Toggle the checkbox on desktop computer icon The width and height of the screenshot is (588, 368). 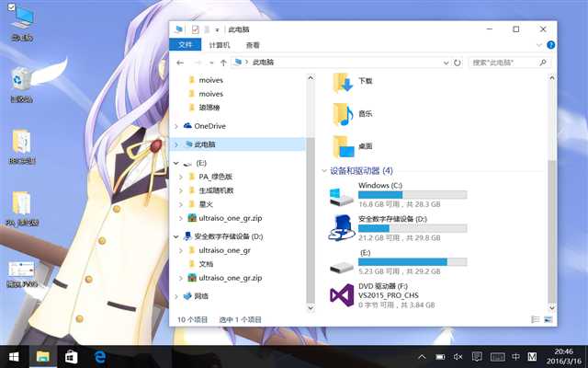12,7
